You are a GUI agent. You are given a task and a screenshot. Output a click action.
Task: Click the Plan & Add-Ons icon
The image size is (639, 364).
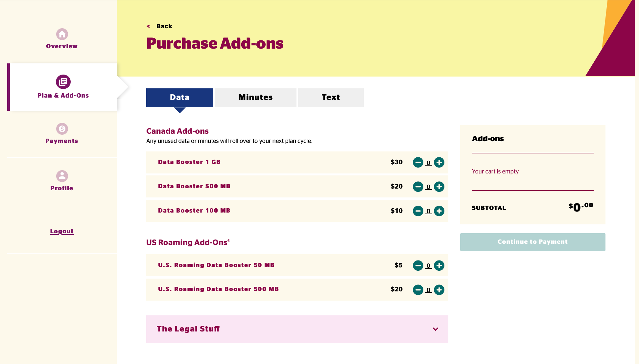pyautogui.click(x=63, y=81)
